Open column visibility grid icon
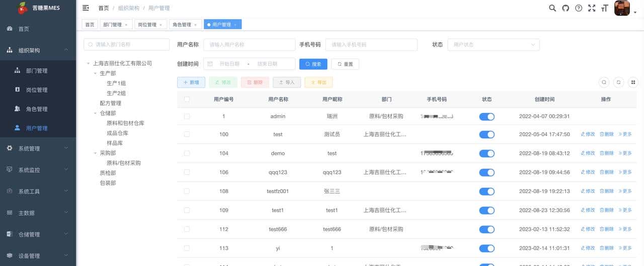The image size is (644, 266). (x=633, y=82)
